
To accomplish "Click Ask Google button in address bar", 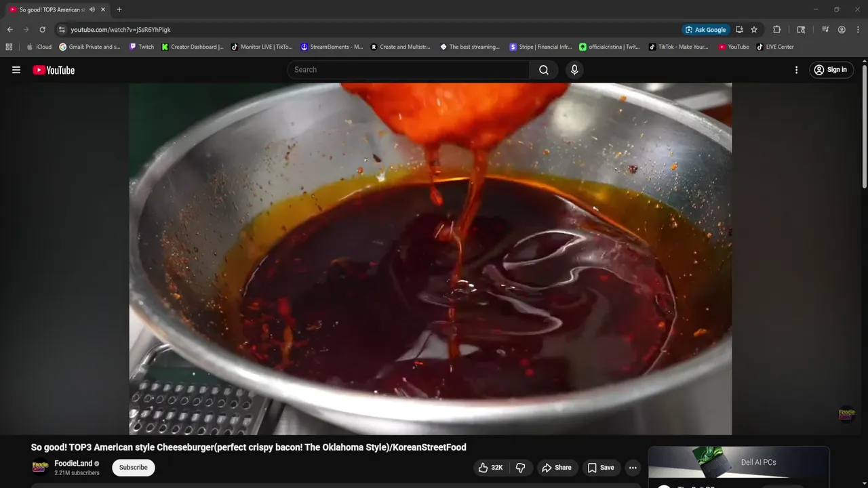I will coord(706,30).
